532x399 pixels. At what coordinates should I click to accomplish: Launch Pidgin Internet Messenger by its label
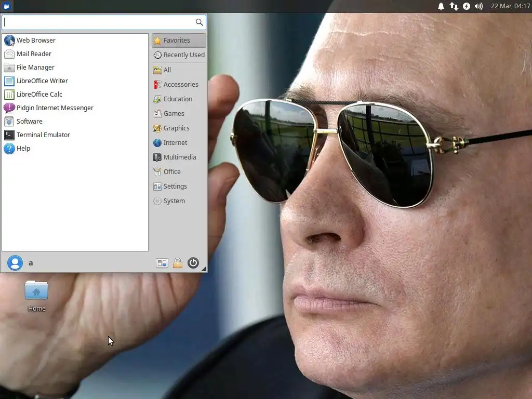[55, 108]
